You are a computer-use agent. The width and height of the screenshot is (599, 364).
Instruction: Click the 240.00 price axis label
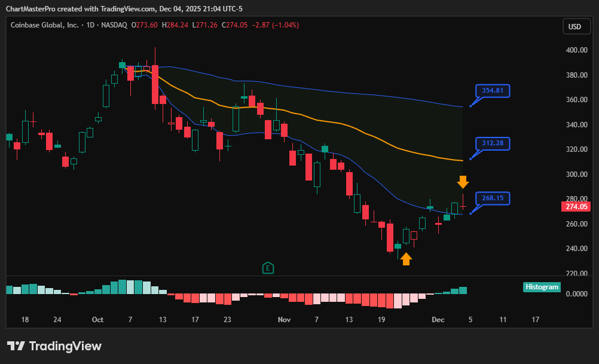(x=576, y=249)
